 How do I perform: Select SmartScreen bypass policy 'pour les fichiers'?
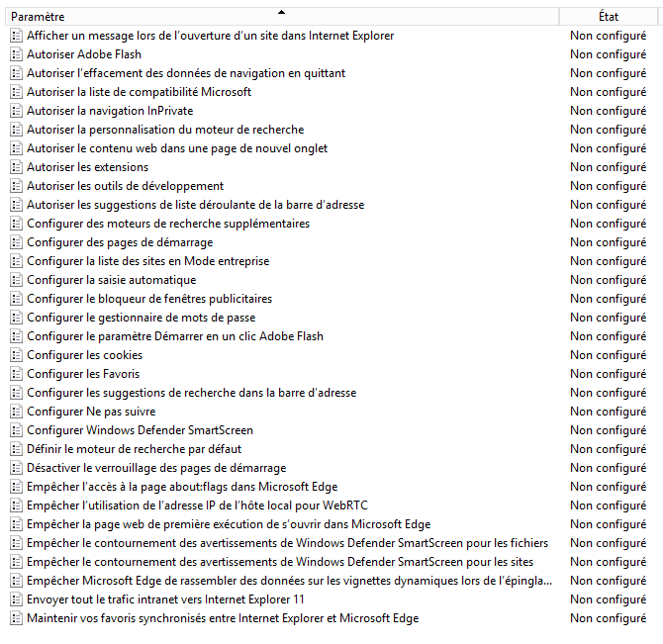[x=288, y=543]
